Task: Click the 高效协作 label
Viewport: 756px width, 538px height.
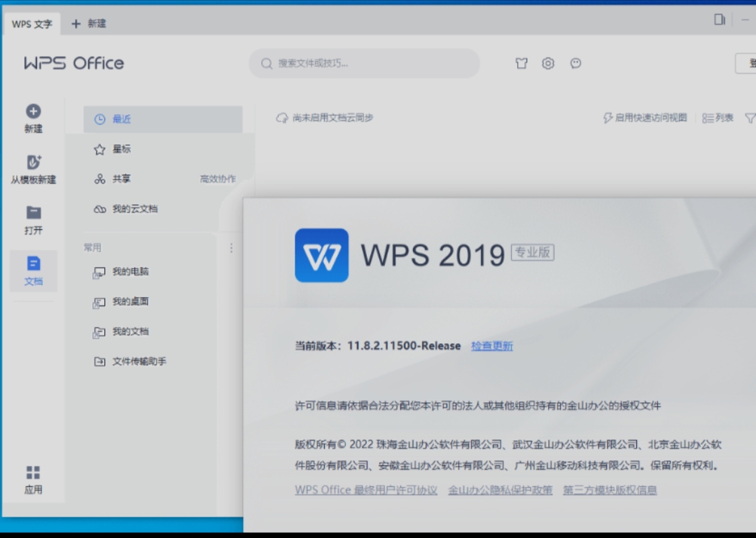Action: [218, 179]
